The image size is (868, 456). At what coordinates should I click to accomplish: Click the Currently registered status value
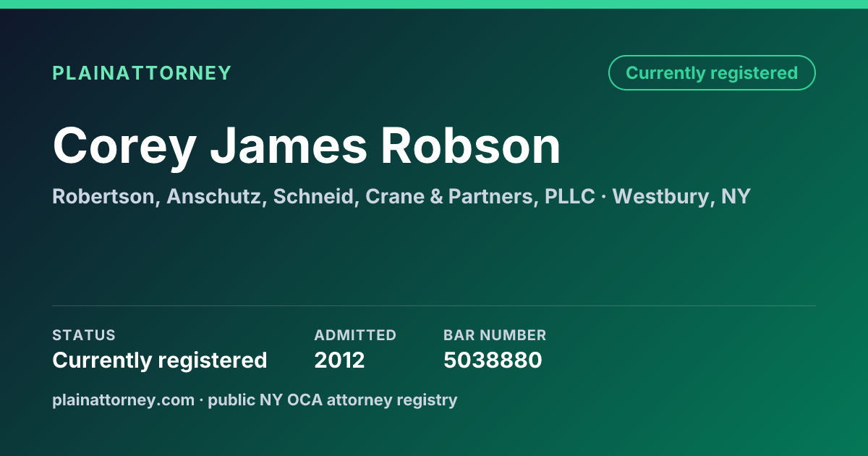click(160, 360)
